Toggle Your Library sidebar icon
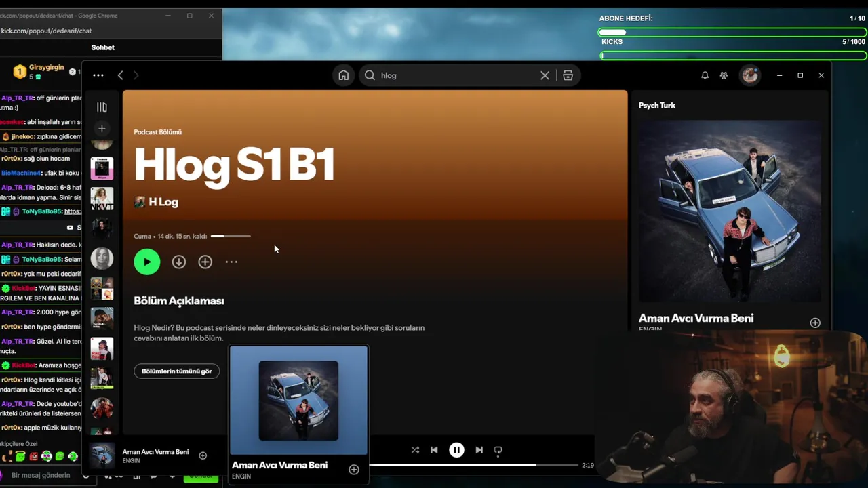868x488 pixels. click(102, 107)
